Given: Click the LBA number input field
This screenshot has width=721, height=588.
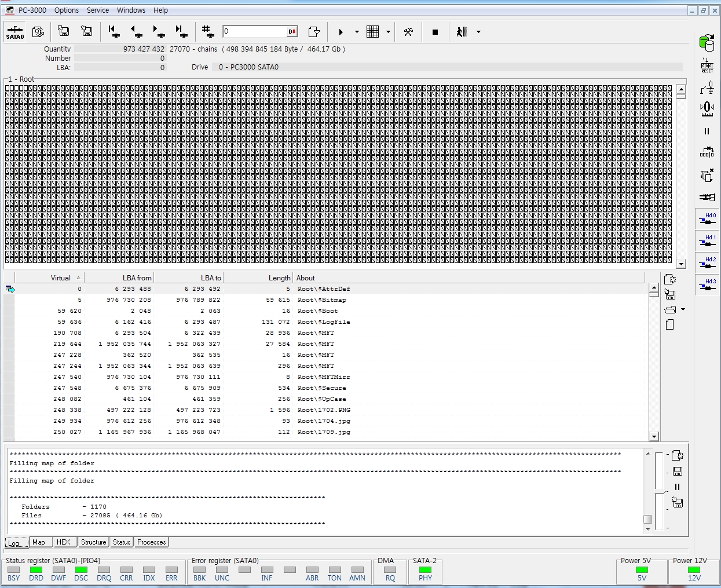Looking at the screenshot, I should pos(255,32).
